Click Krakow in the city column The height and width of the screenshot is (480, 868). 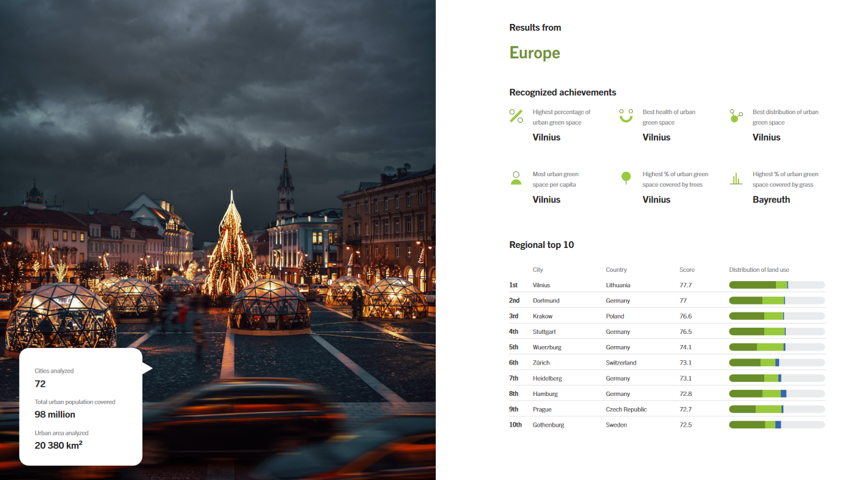coord(543,316)
